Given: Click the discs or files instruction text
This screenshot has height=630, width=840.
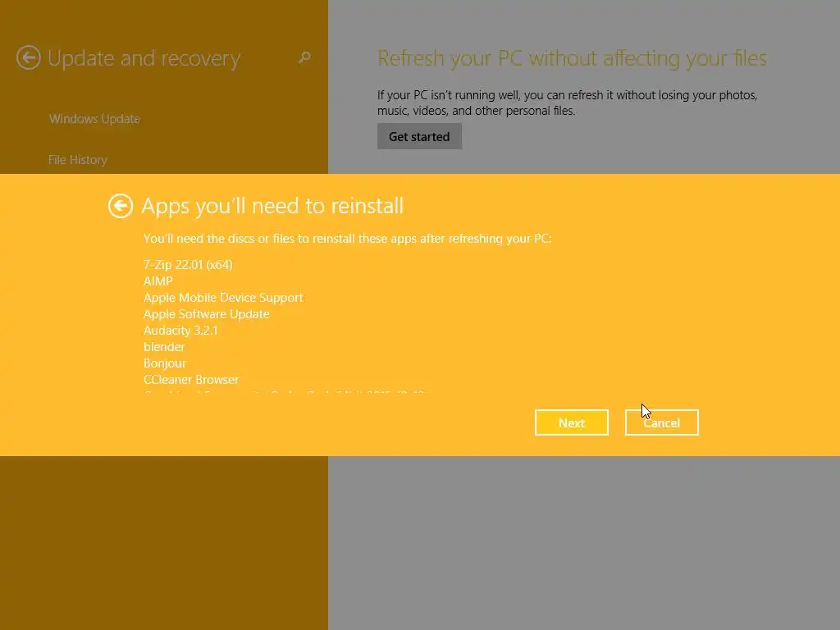Looking at the screenshot, I should [x=347, y=239].
